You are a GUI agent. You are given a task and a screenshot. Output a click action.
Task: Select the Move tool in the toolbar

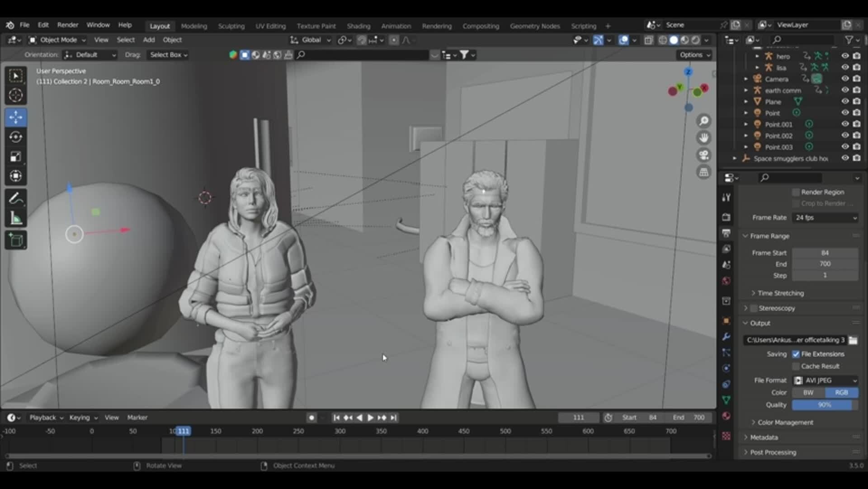pyautogui.click(x=16, y=117)
